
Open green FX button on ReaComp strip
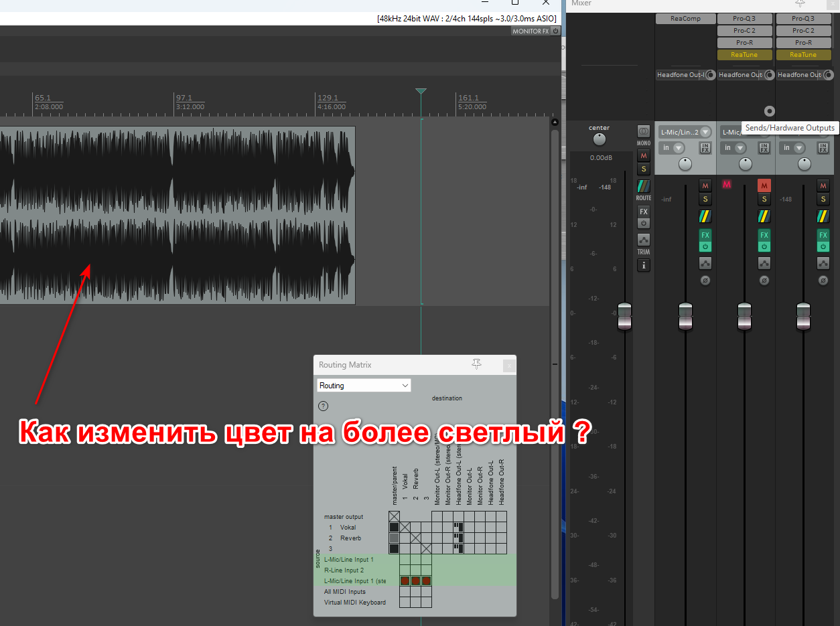pos(705,235)
